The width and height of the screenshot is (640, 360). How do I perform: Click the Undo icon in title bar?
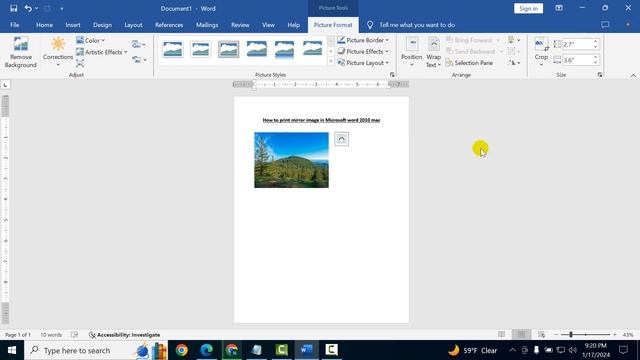pos(28,8)
